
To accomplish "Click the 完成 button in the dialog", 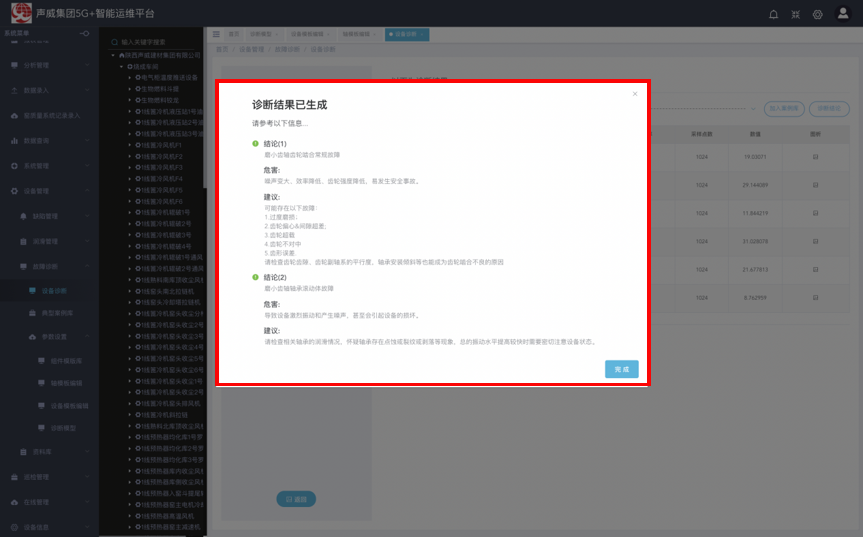I will (621, 369).
